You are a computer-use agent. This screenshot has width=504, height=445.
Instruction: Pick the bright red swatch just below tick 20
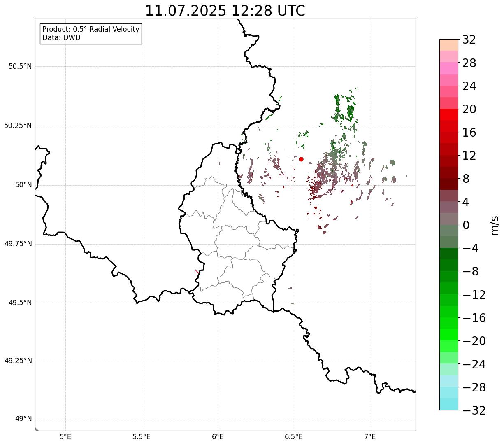(x=449, y=115)
